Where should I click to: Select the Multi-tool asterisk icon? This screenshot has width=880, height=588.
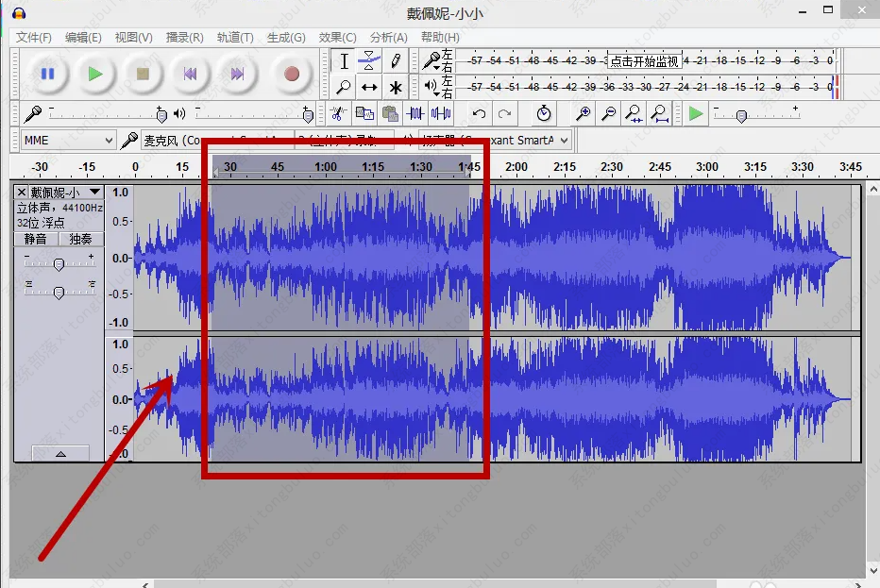[395, 87]
